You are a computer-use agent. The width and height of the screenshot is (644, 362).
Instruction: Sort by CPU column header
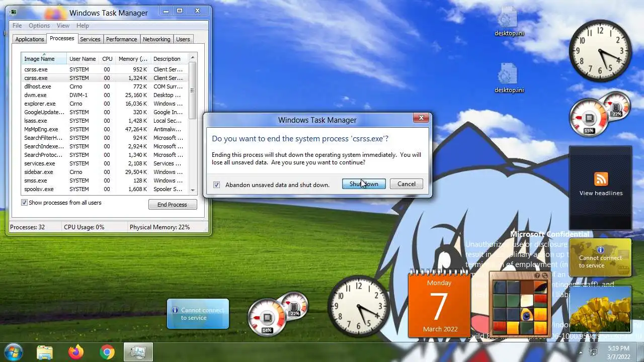pyautogui.click(x=107, y=59)
